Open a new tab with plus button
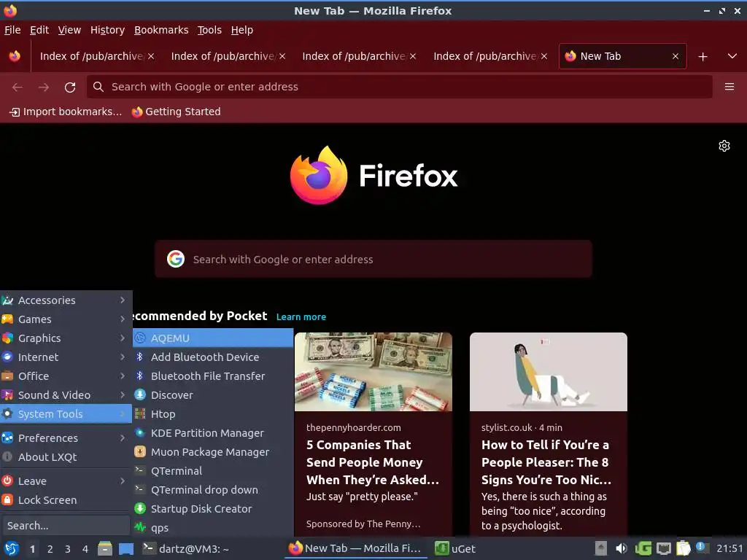Viewport: 747px width, 560px height. [703, 57]
